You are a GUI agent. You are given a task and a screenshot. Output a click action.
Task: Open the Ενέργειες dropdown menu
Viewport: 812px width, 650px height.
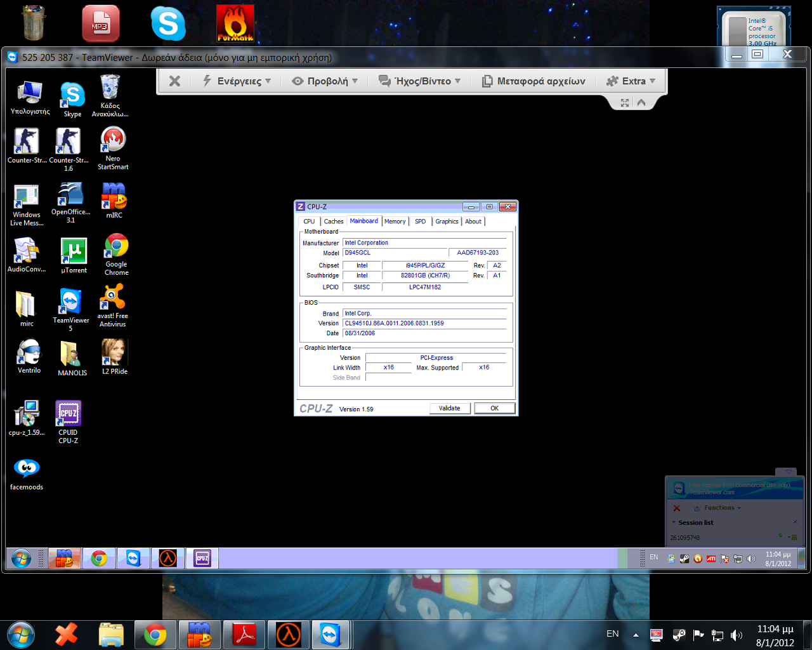click(236, 81)
